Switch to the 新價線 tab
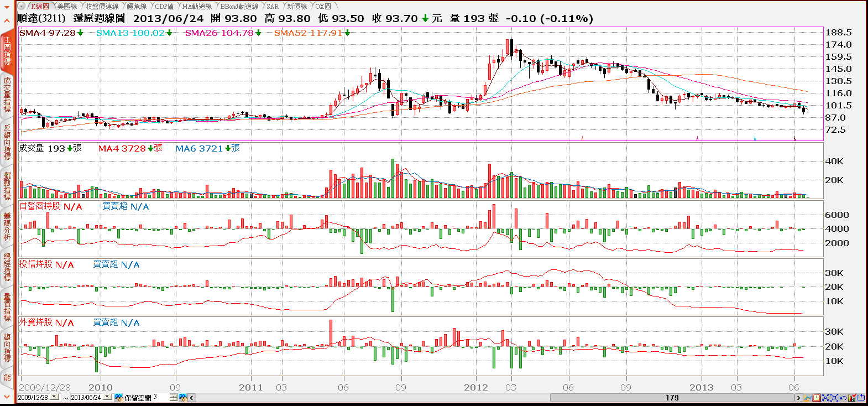The image size is (868, 406). 297,6
